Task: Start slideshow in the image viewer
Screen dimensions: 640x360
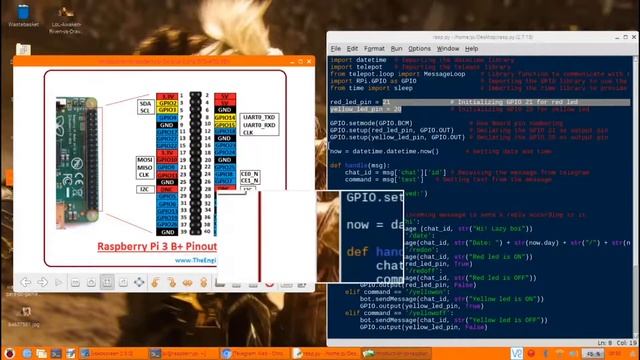Action: tap(58, 282)
